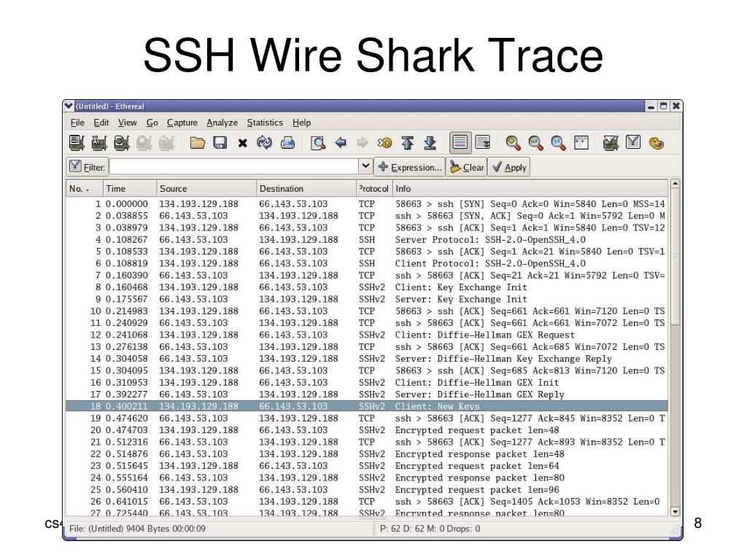Open the Statistics menu
The width and height of the screenshot is (747, 560).
[265, 122]
